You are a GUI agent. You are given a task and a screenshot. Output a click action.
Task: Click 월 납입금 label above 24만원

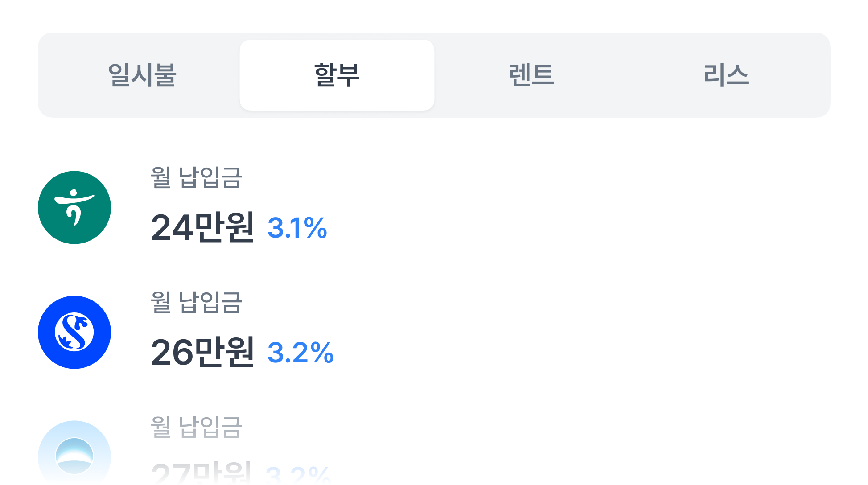[x=196, y=177]
